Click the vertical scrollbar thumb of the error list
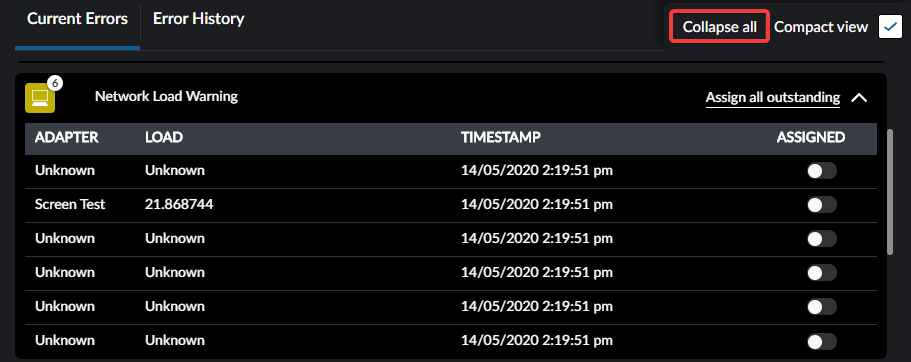This screenshot has width=911, height=362. tap(890, 192)
